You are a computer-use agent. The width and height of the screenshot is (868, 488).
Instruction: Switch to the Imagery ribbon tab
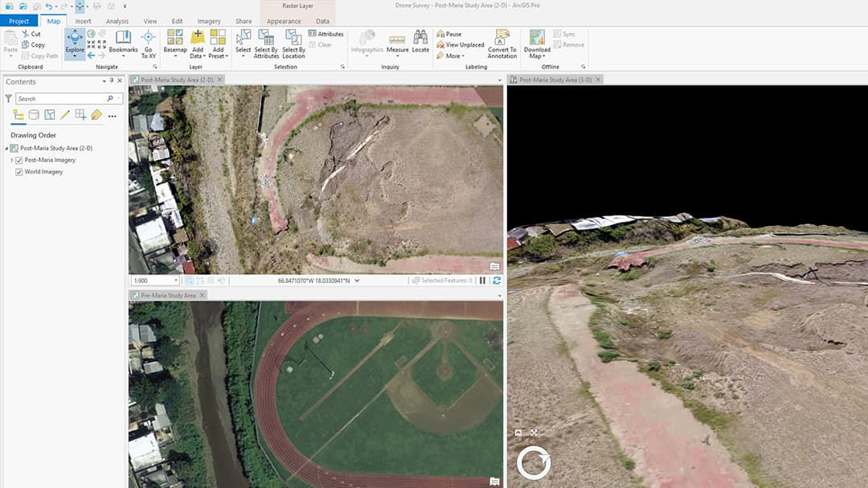210,21
